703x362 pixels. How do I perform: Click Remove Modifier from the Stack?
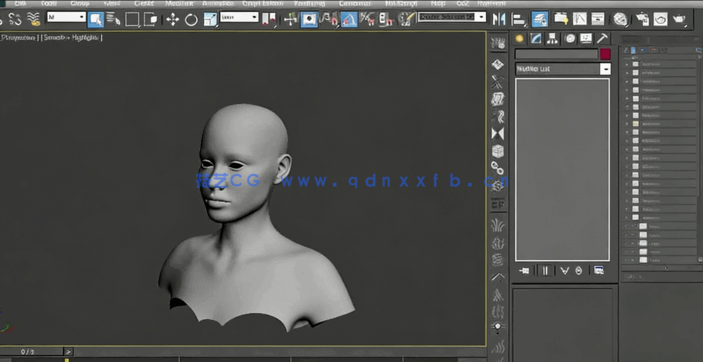click(579, 270)
